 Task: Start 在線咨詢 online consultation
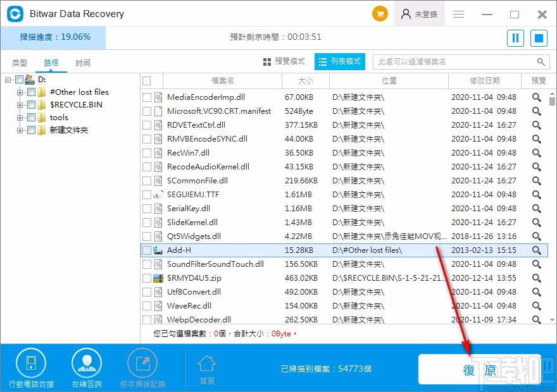click(x=87, y=362)
